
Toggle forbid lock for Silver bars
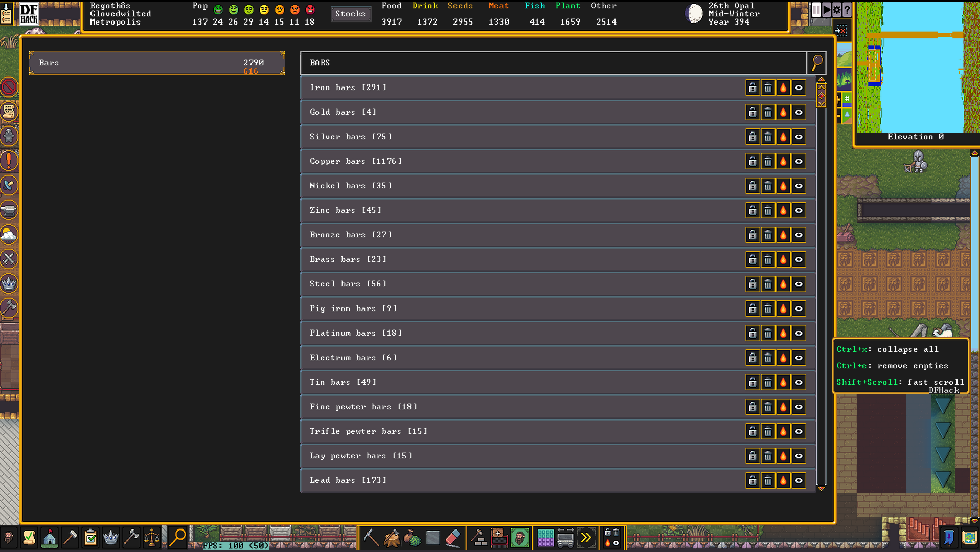coord(753,137)
